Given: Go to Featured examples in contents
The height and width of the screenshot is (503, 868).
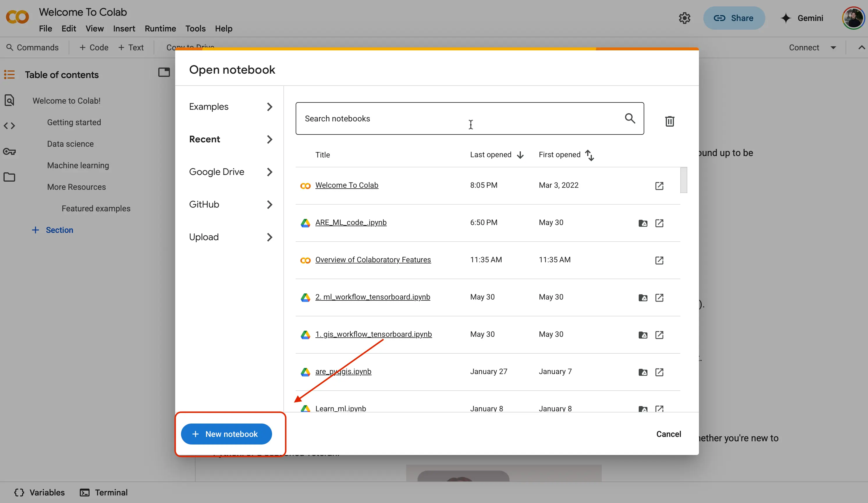Looking at the screenshot, I should click(x=96, y=209).
